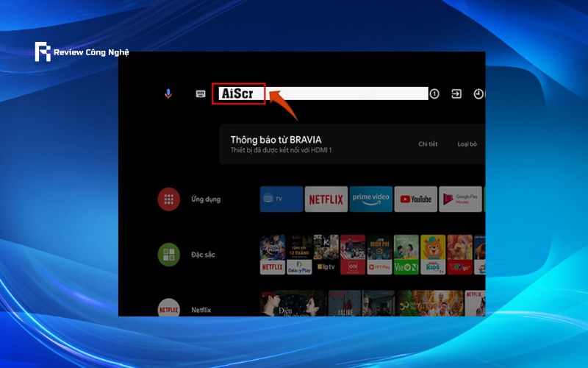Screen dimensions: 588x368
Task: Open Chi tiết on the BRAVIA notification
Action: click(428, 144)
